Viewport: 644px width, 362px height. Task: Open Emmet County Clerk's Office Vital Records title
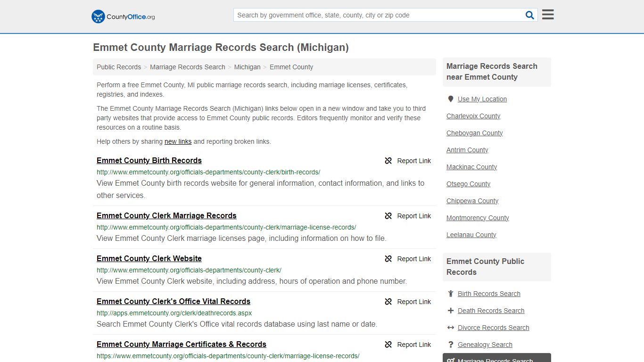173,301
